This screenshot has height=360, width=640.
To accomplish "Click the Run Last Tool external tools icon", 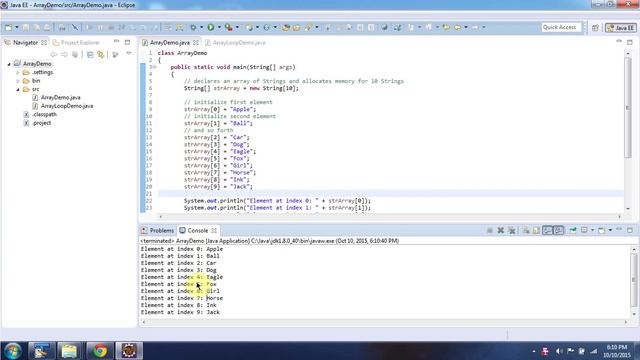I will [x=229, y=27].
